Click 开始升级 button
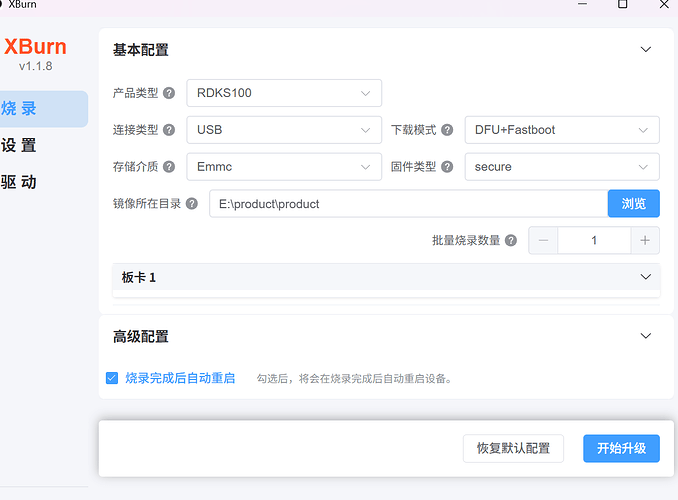Screen dimensions: 678x500 point(621,449)
